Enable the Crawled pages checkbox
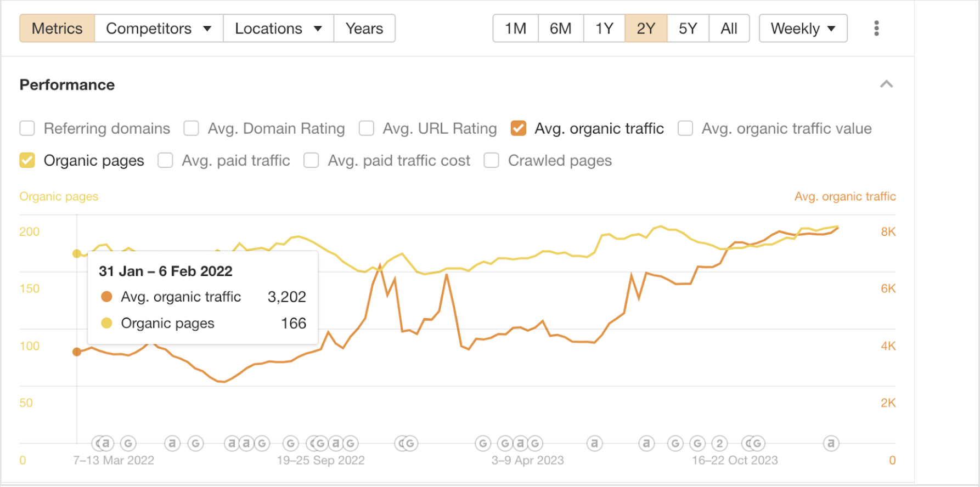 coord(491,160)
